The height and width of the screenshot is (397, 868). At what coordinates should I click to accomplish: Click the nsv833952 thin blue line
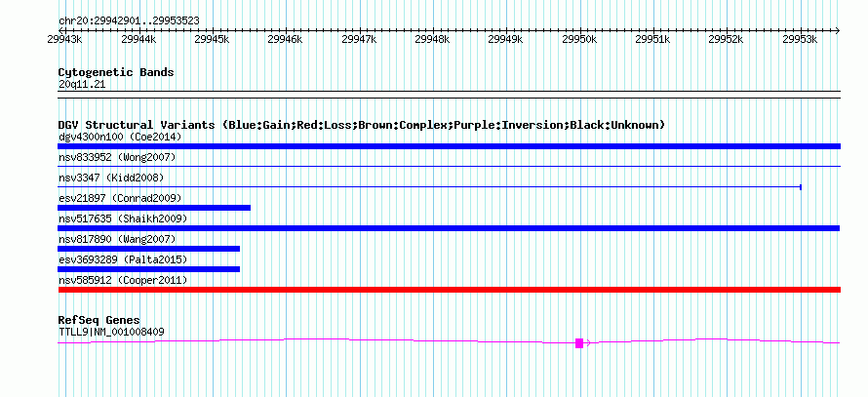click(x=449, y=166)
